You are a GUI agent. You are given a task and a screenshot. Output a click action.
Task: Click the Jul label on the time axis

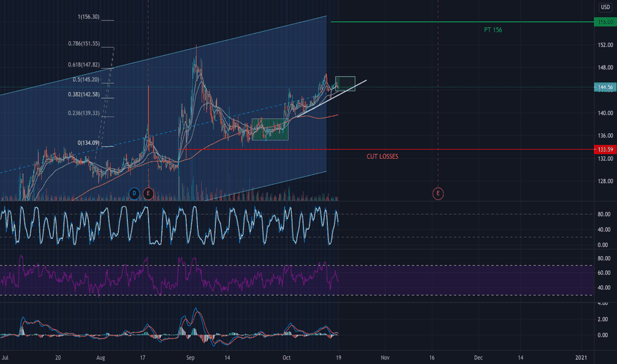tap(5, 357)
